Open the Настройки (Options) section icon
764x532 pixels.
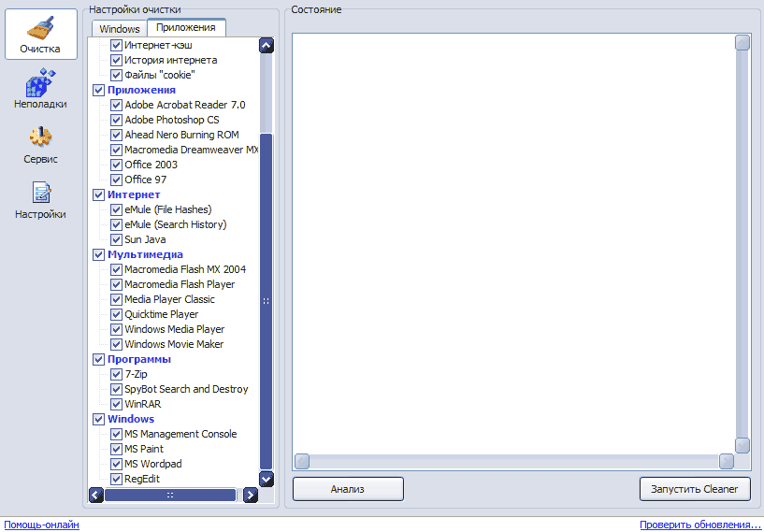click(x=41, y=200)
